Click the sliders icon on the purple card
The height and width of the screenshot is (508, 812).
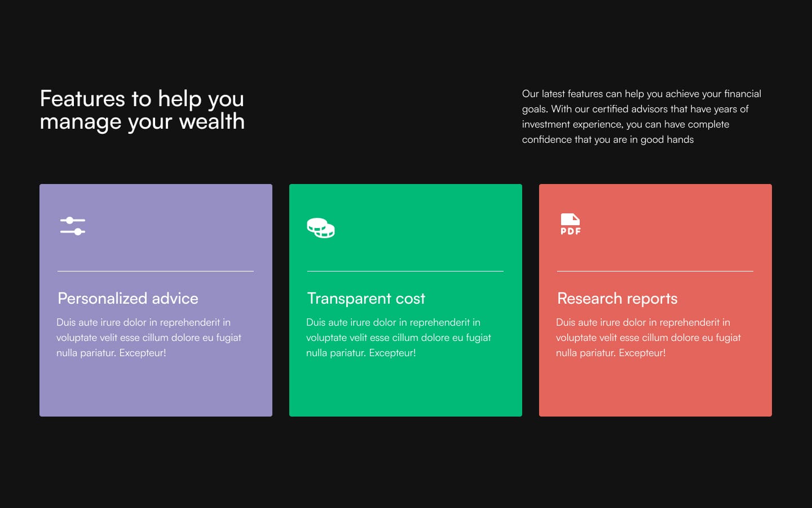(73, 226)
